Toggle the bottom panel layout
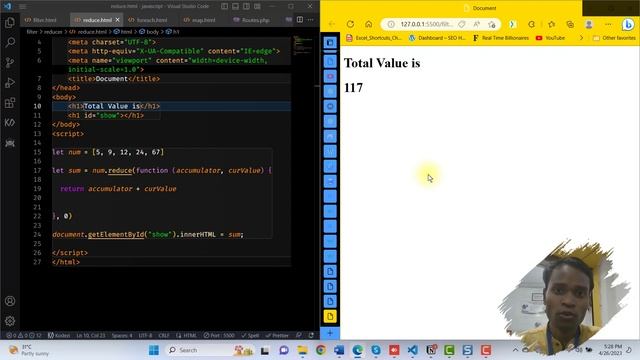 [x=236, y=6]
